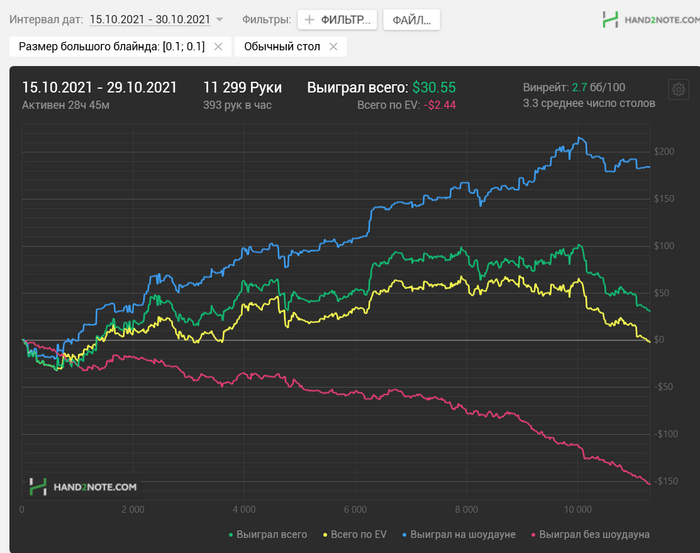Toggle the Выиграл на шоудауне legend series

459,534
